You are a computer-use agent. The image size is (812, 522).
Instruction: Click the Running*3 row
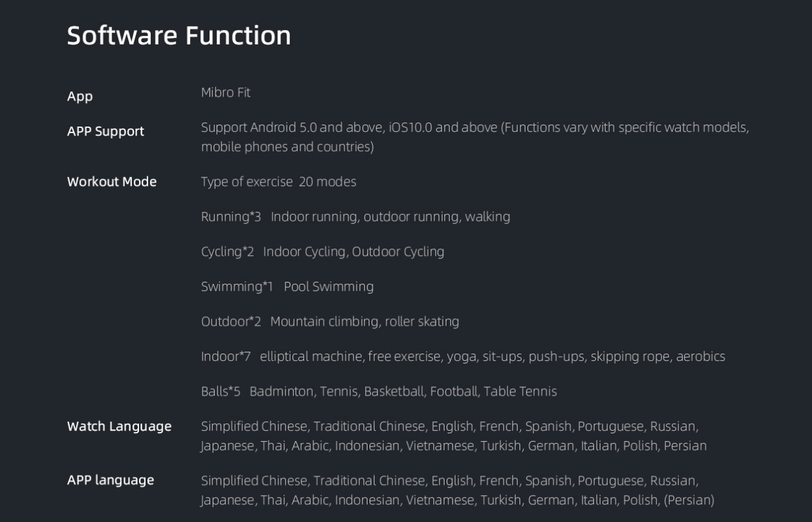pyautogui.click(x=356, y=217)
